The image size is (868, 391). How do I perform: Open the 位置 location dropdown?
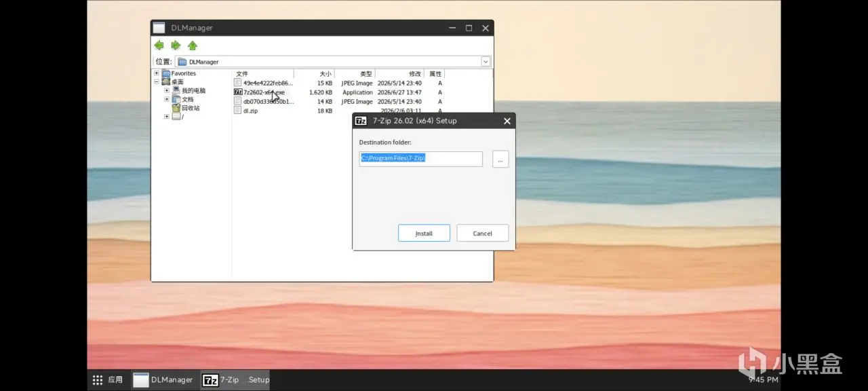[x=486, y=62]
